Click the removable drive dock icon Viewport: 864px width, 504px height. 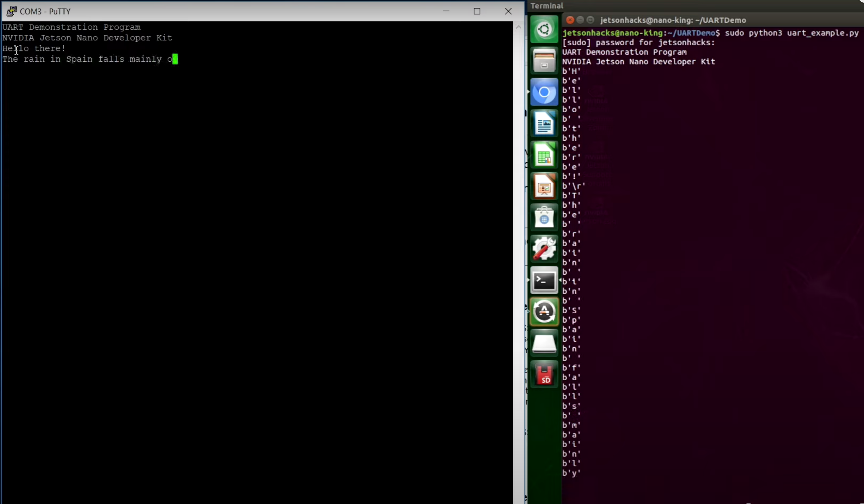[544, 343]
